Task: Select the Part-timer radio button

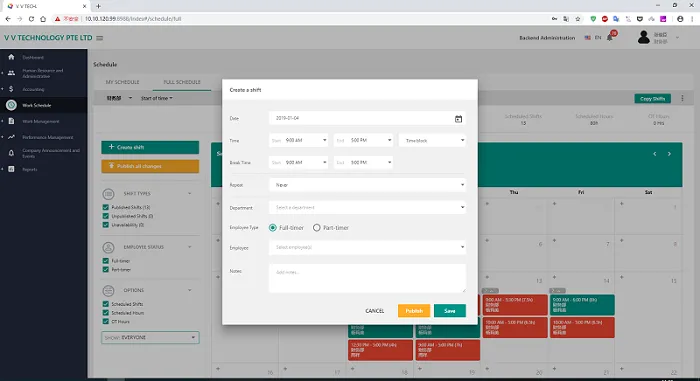Action: click(317, 228)
